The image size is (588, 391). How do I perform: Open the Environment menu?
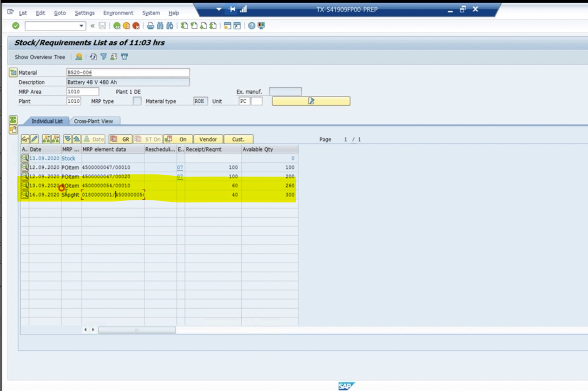coord(118,13)
